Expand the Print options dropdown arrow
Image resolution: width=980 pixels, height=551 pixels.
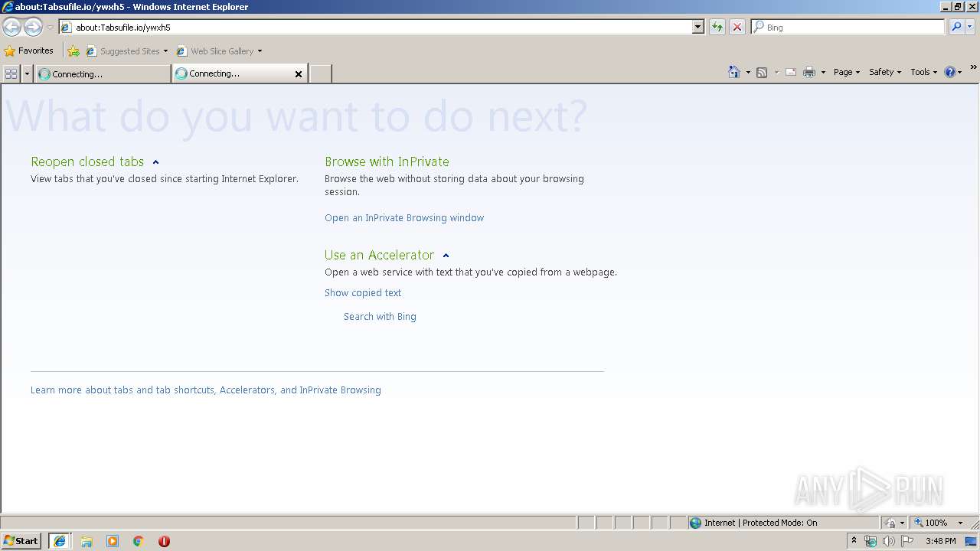[x=823, y=73]
